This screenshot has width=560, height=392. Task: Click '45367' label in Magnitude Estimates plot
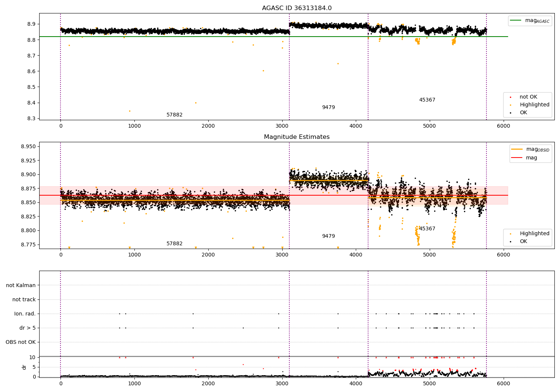point(427,229)
